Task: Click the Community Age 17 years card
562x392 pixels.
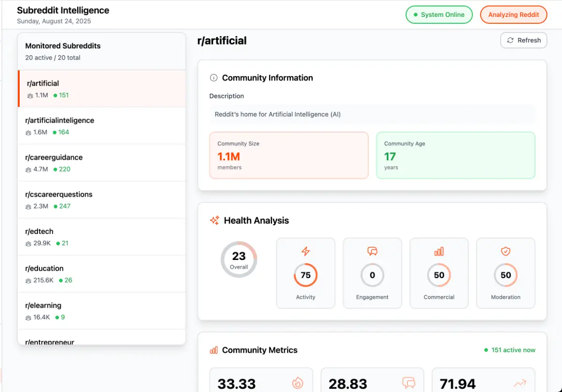Action: pyautogui.click(x=455, y=155)
